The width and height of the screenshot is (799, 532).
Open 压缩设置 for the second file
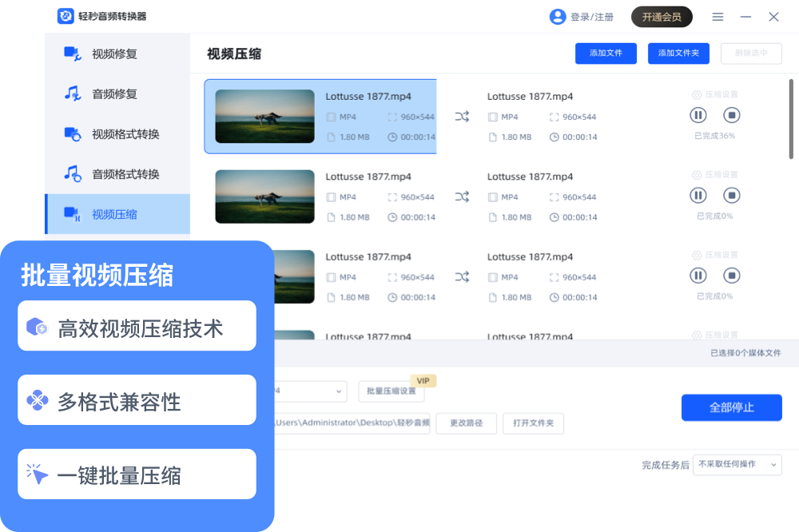coord(715,175)
